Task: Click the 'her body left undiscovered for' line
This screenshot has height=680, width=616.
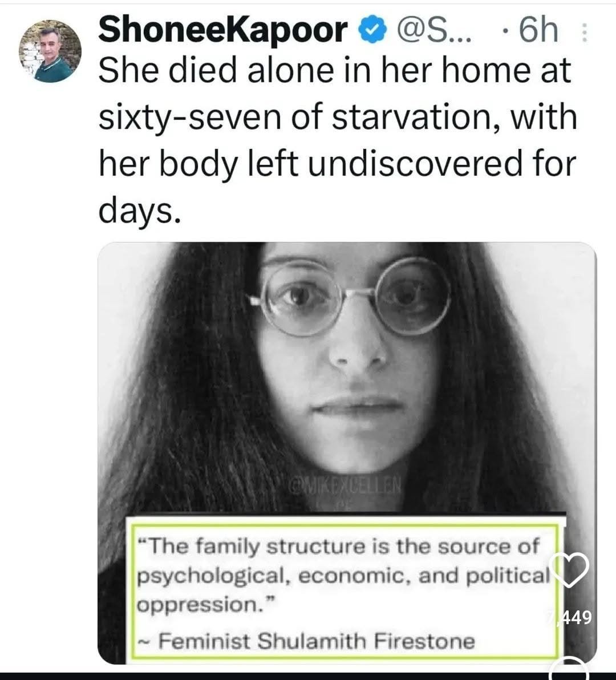Action: tap(338, 164)
